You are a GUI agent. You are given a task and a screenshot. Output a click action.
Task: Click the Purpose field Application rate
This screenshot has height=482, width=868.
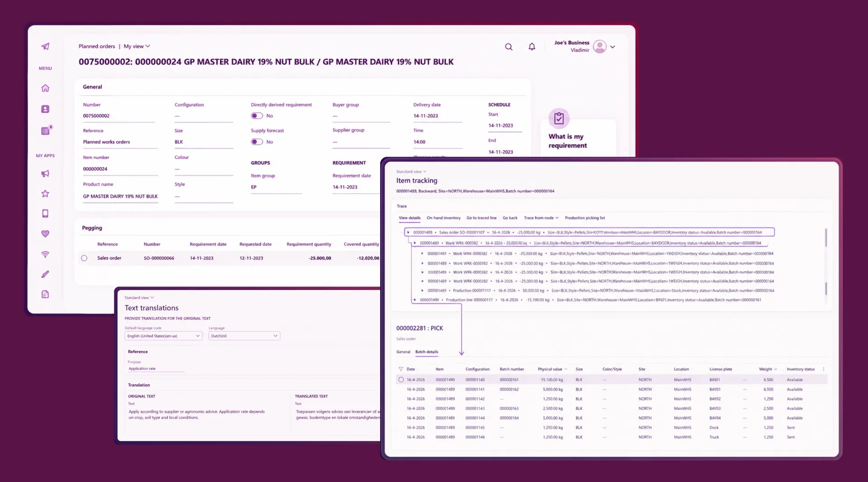click(x=156, y=369)
